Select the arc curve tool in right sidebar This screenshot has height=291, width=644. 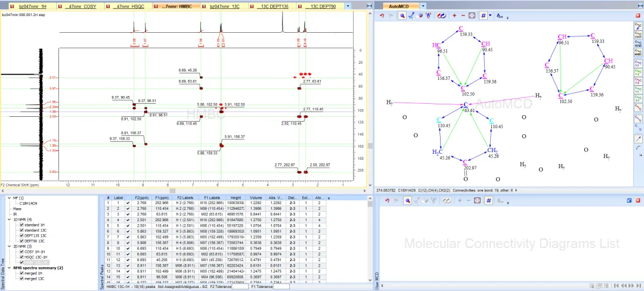click(x=638, y=148)
